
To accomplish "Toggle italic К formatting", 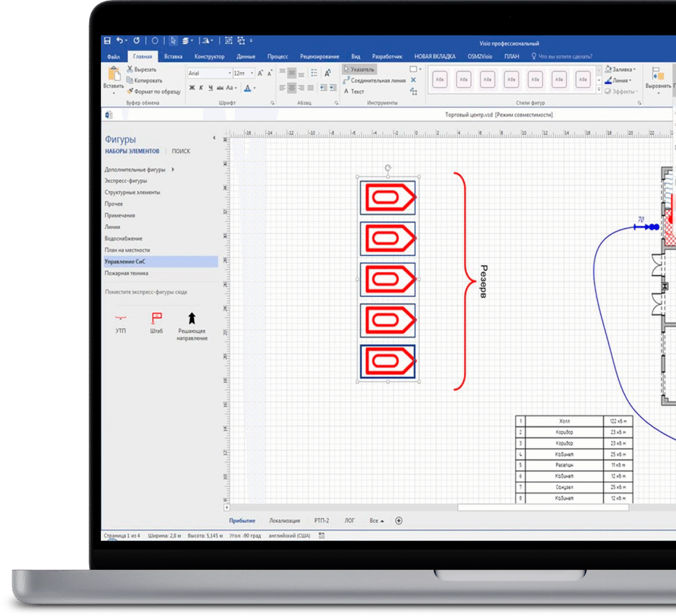I will tap(201, 88).
